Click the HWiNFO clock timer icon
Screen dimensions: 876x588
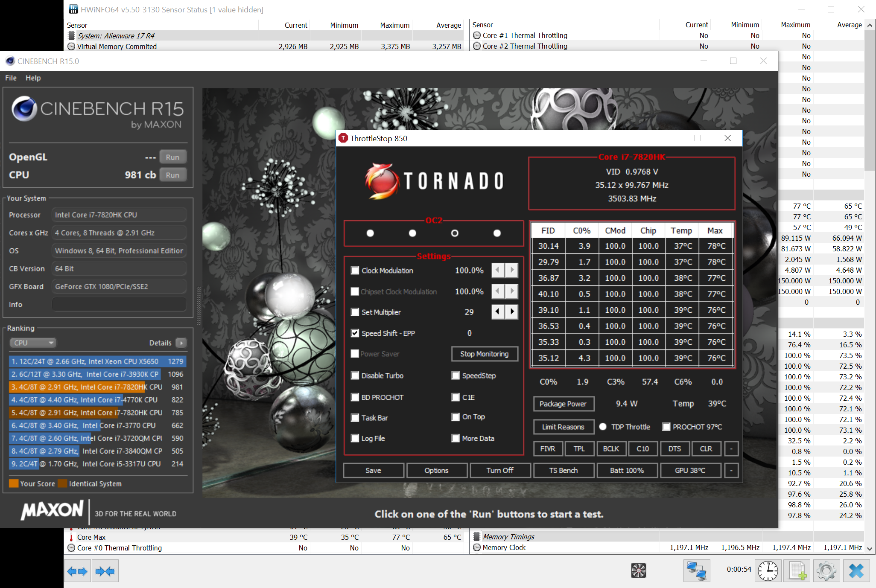point(768,571)
